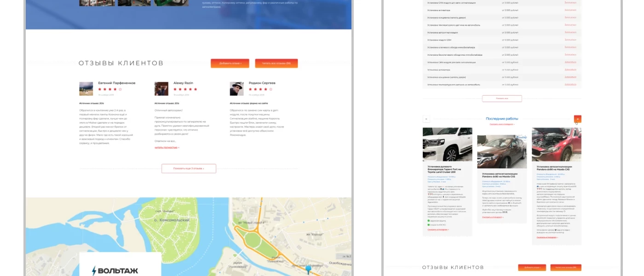Click the Вольтаж logo on the map card

pos(115,270)
